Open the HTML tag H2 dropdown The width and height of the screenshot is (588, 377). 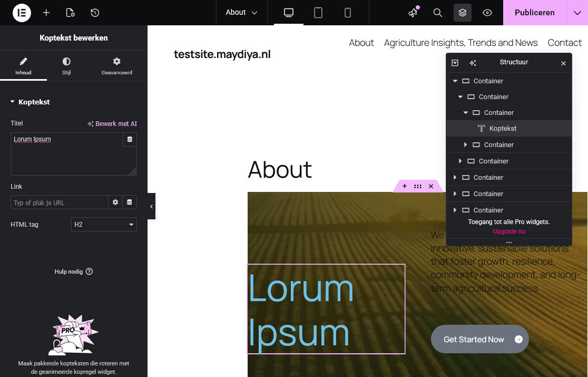(x=104, y=225)
